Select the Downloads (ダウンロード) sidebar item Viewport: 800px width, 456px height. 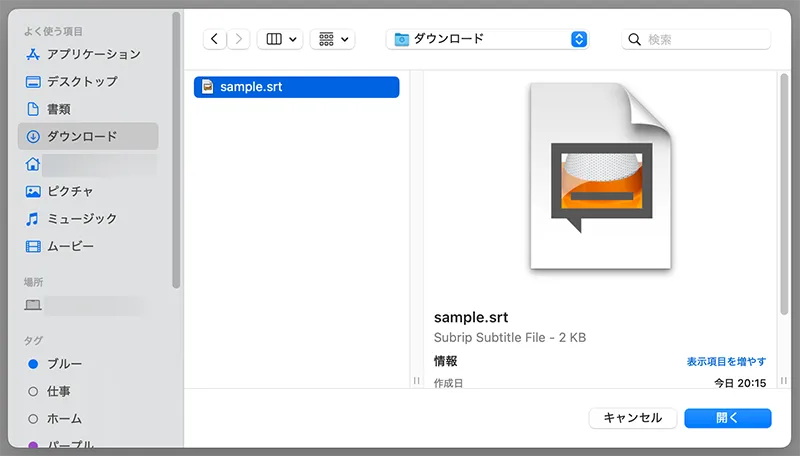(88, 136)
